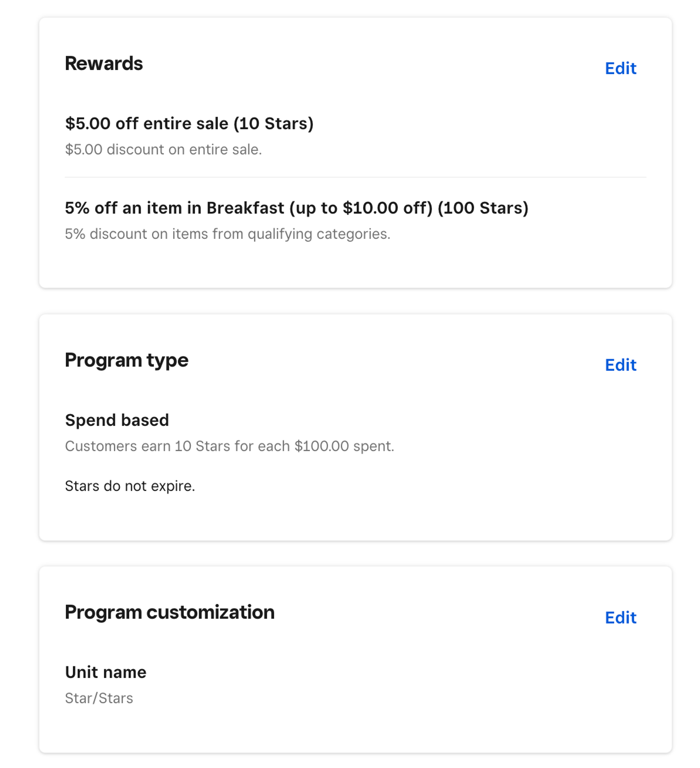Select the $5.00 off entire sale reward title
This screenshot has width=700, height=768.
189,124
